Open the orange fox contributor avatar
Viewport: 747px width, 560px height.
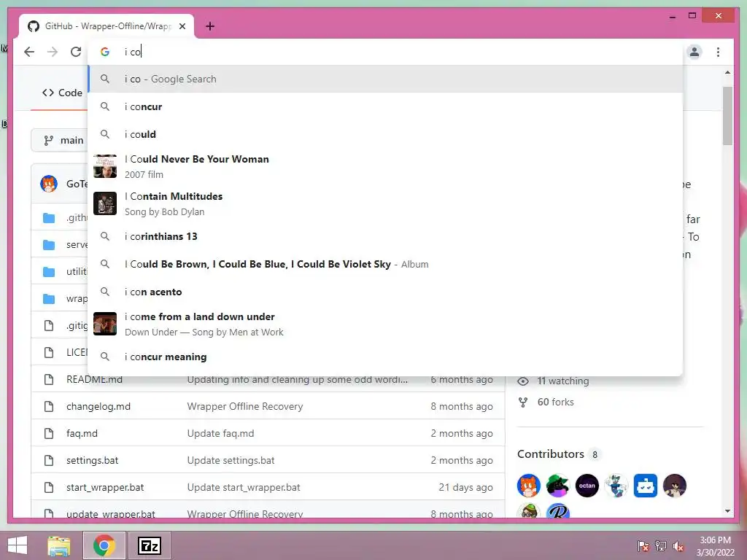point(529,486)
